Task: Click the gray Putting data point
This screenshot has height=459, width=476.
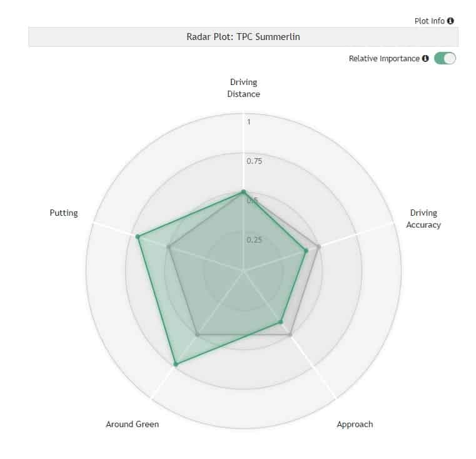Action: coord(169,246)
